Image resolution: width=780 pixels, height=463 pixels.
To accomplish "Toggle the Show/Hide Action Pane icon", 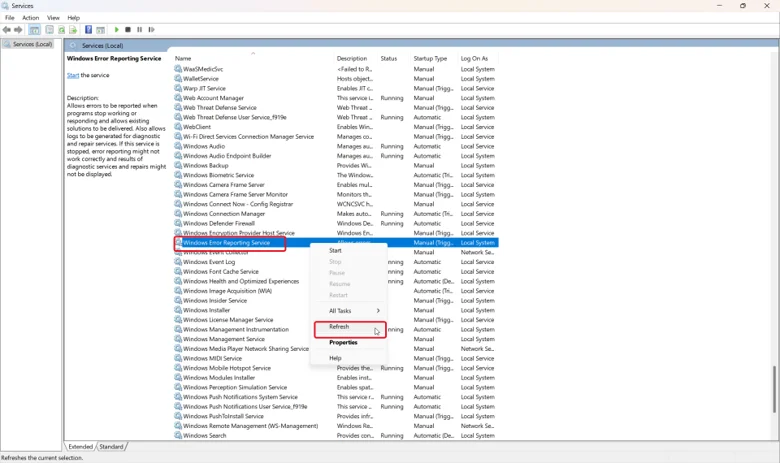I will pos(100,30).
